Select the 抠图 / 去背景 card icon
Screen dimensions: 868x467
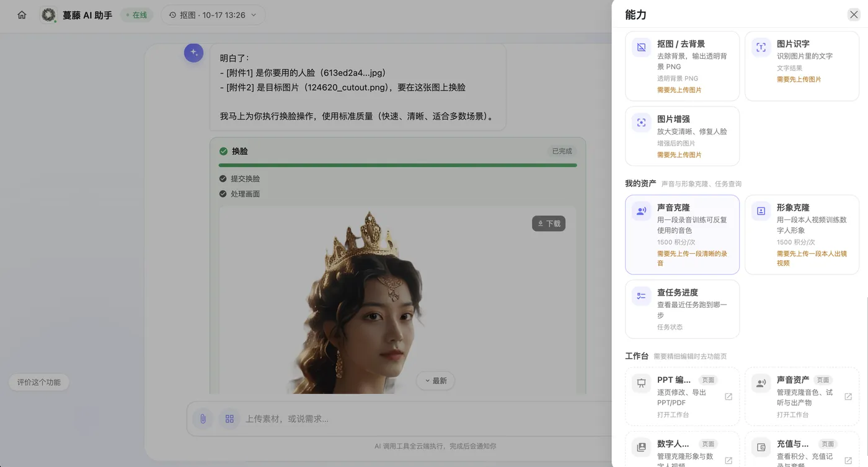click(642, 47)
